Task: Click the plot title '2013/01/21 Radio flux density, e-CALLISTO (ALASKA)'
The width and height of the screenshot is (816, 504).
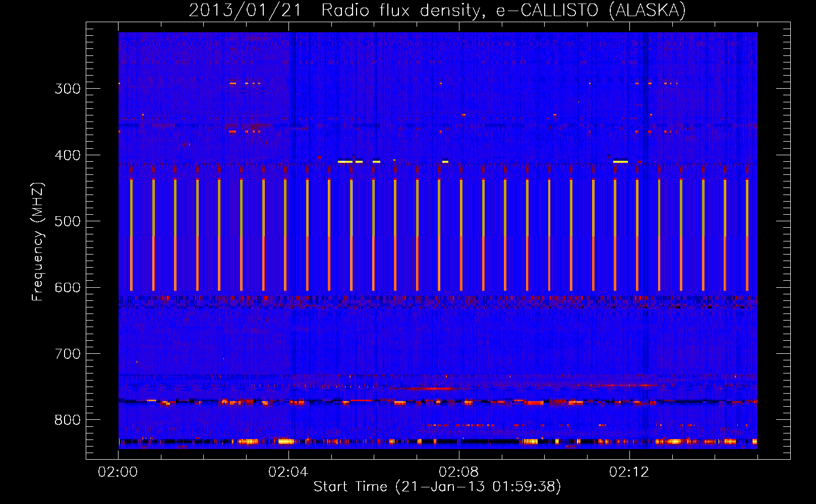Action: click(437, 10)
